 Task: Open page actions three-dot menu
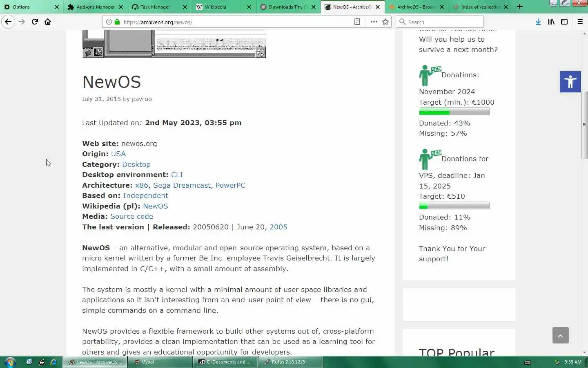374,22
